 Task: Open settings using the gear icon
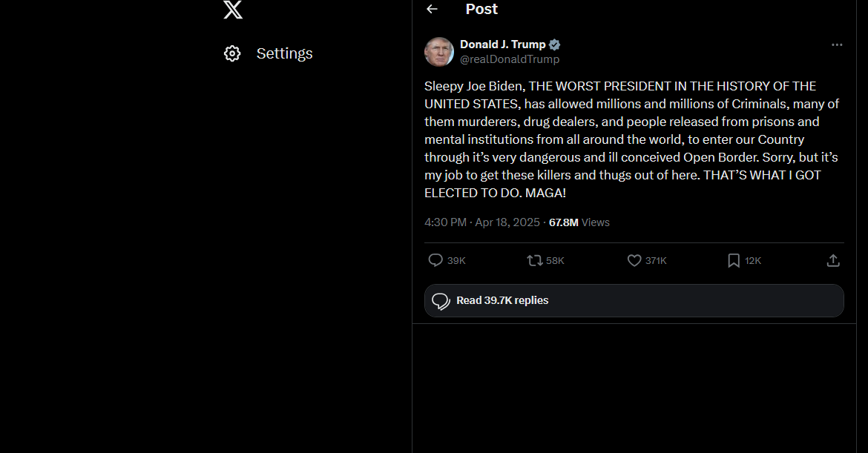pyautogui.click(x=232, y=53)
